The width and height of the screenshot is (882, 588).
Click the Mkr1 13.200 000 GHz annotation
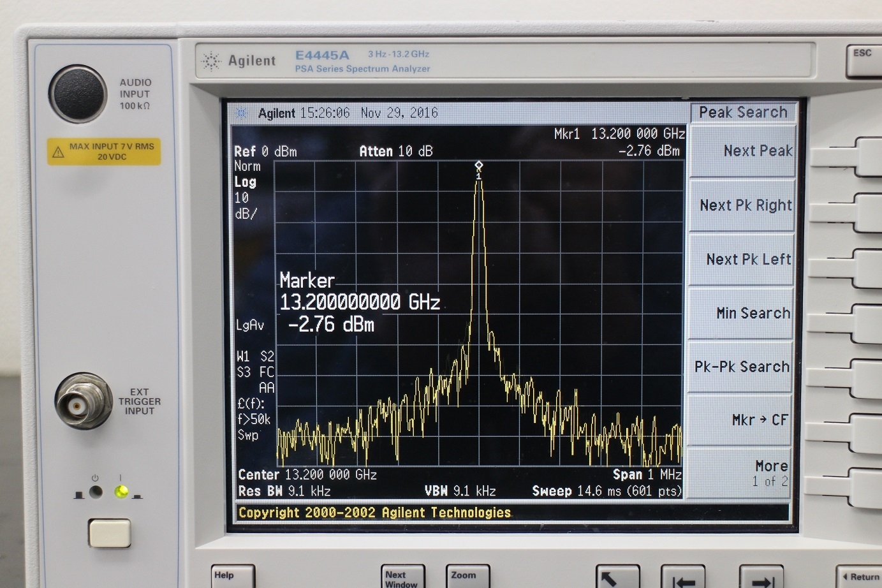[619, 134]
